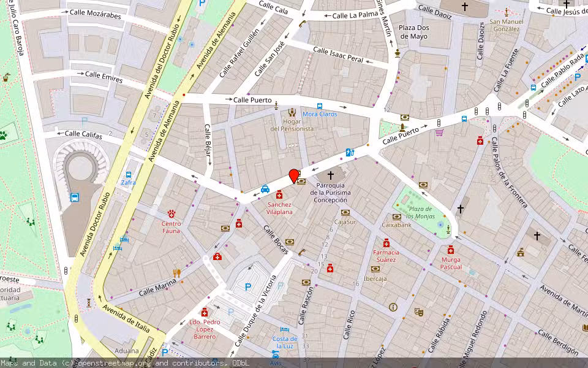Click the Avis car rental icon

click(x=276, y=354)
